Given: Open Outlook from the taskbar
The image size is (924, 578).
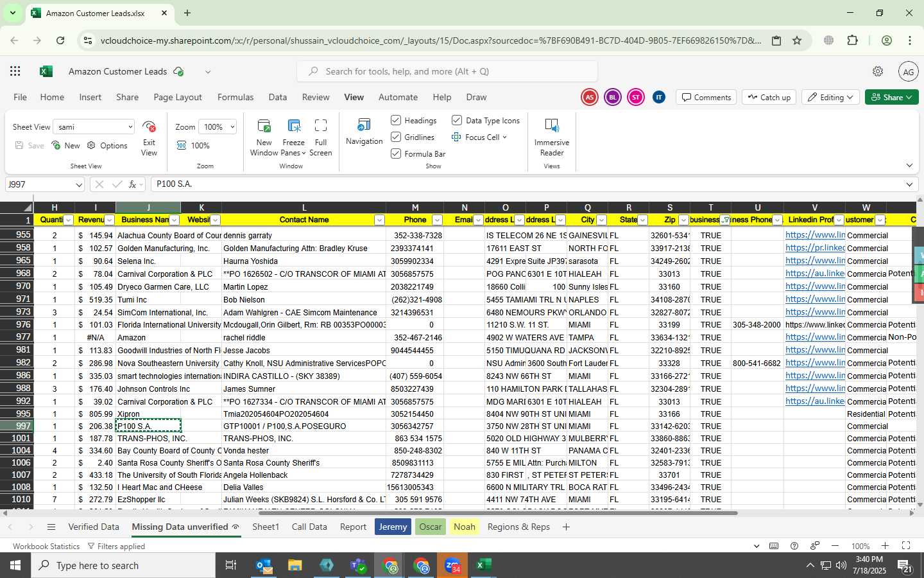Looking at the screenshot, I should point(264,566).
